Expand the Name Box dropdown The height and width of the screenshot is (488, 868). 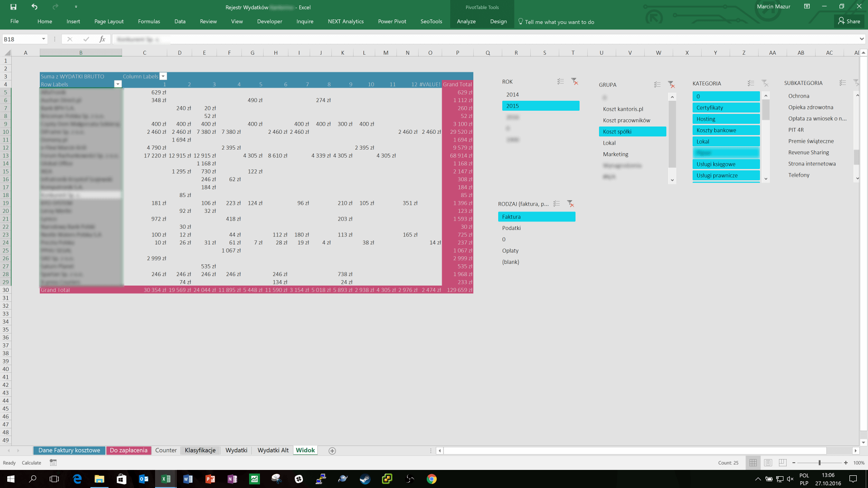(43, 39)
